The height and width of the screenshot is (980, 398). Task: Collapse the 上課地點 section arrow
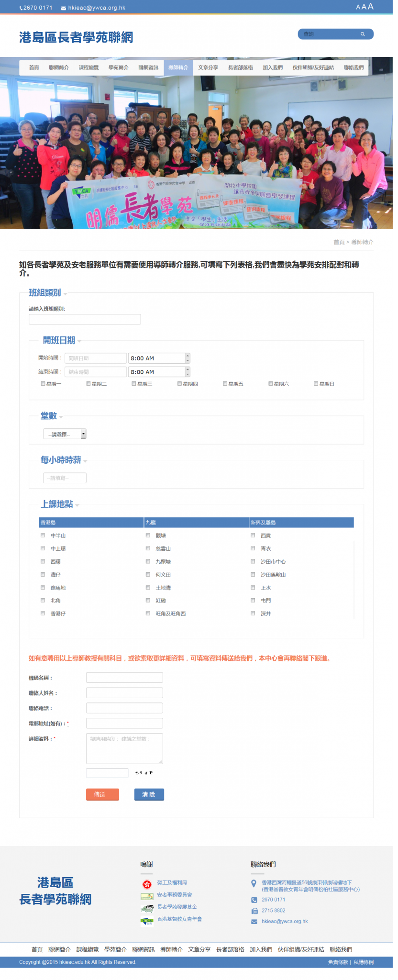tap(77, 505)
